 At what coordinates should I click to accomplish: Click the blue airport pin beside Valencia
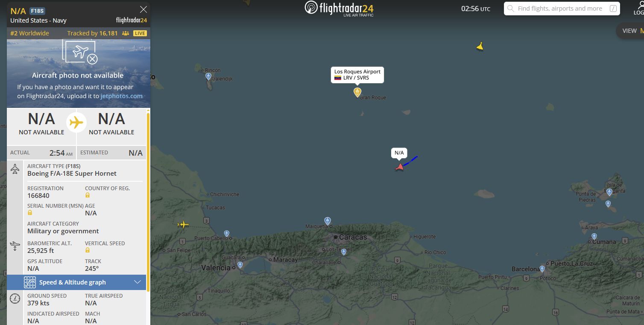240,265
